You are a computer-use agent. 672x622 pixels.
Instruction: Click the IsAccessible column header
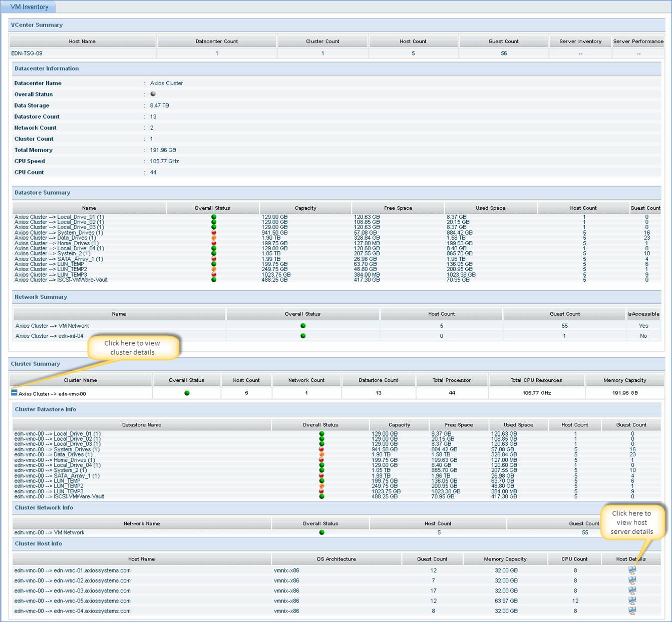(643, 314)
